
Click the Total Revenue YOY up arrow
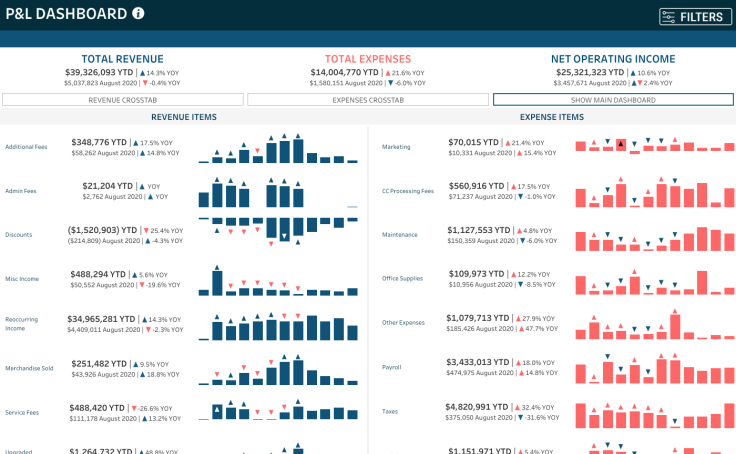(x=140, y=73)
